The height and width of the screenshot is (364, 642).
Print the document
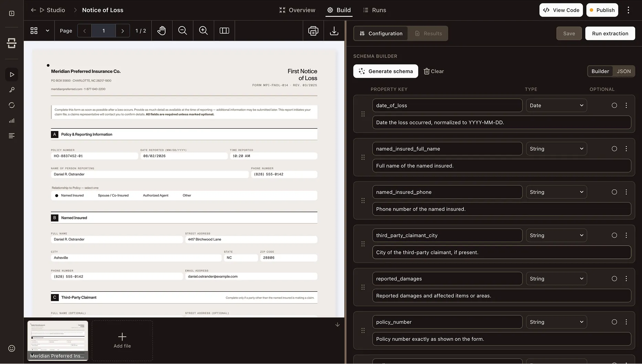(313, 31)
